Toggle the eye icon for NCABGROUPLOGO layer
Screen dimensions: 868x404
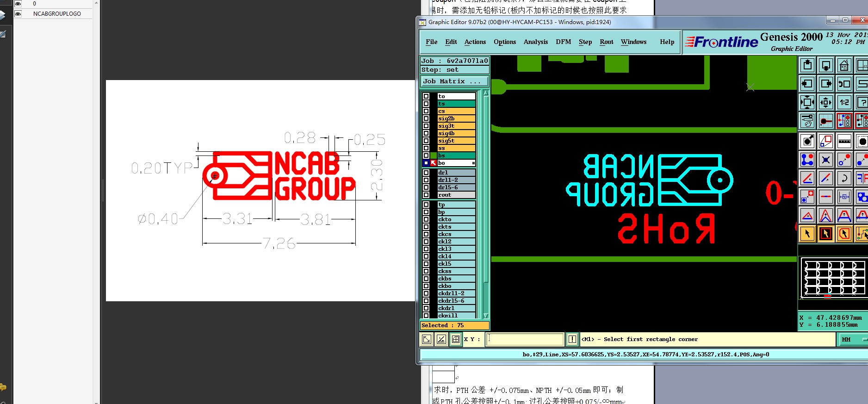pos(18,14)
